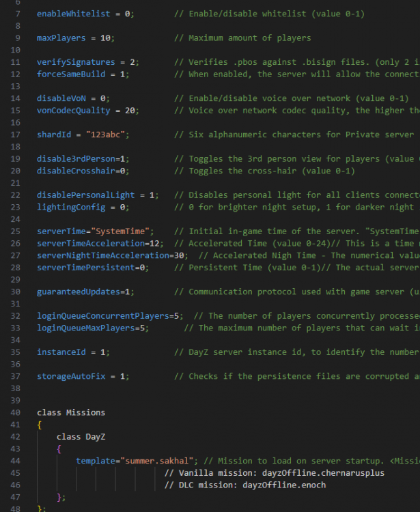This screenshot has width=420, height=512.
Task: Click the lightingConfig setting
Action: click(71, 207)
